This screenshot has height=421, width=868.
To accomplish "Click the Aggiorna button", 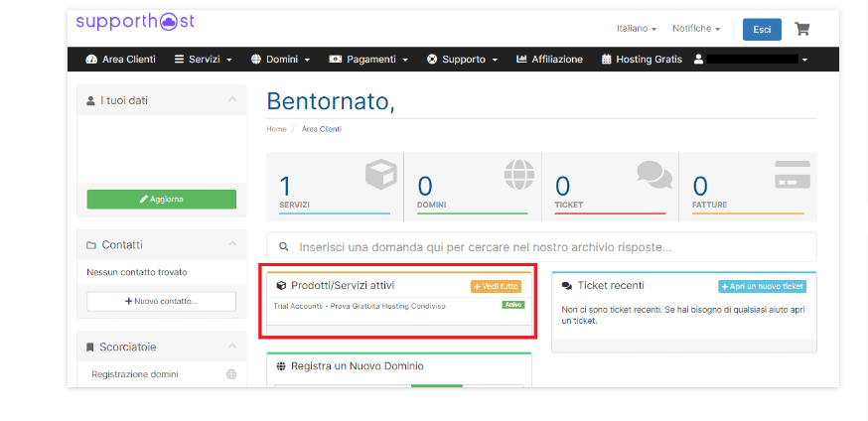I will [161, 199].
